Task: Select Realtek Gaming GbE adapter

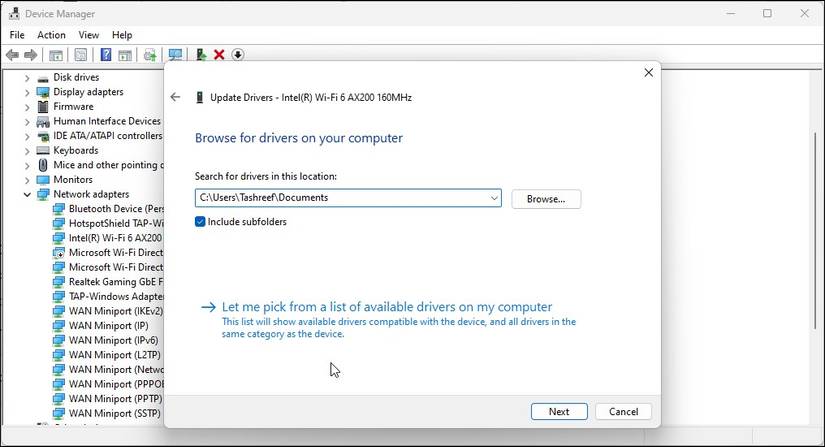Action: pyautogui.click(x=116, y=282)
